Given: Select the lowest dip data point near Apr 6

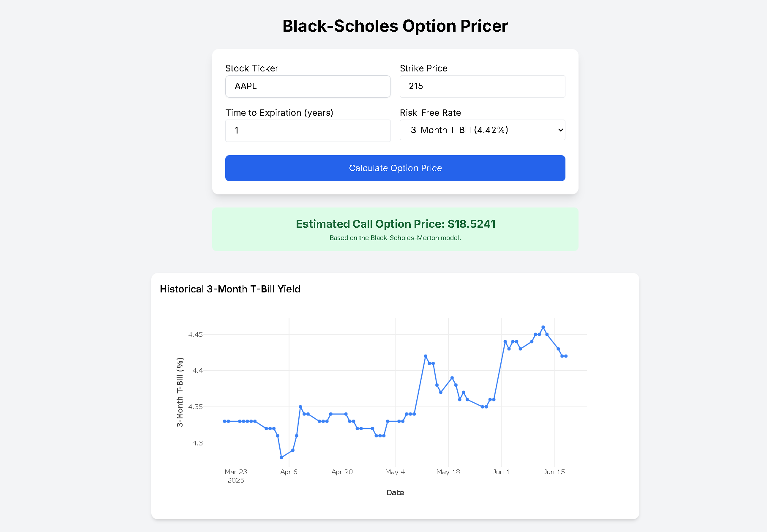Looking at the screenshot, I should coord(281,457).
